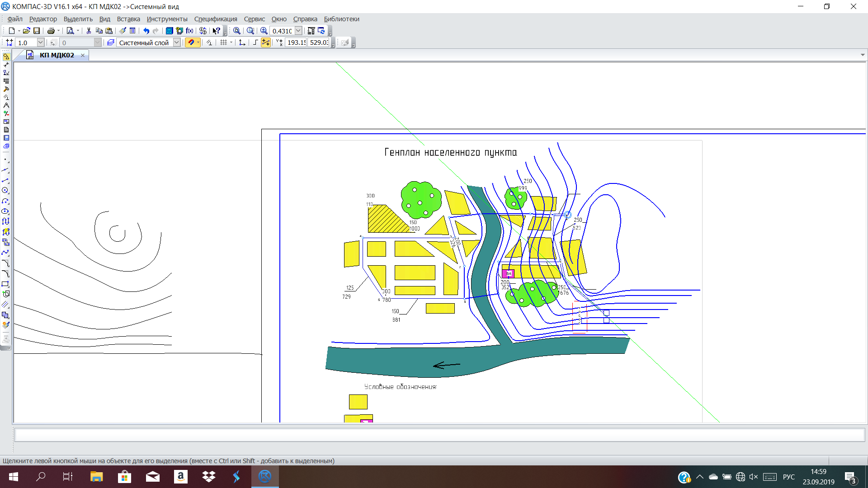Click the Undo arrow icon
The width and height of the screenshot is (868, 488).
[146, 31]
